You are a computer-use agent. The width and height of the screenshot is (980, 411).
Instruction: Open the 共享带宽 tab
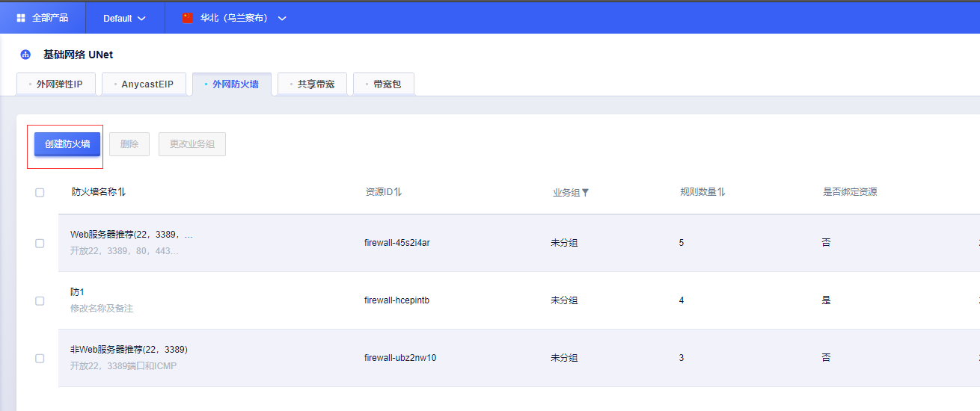312,84
